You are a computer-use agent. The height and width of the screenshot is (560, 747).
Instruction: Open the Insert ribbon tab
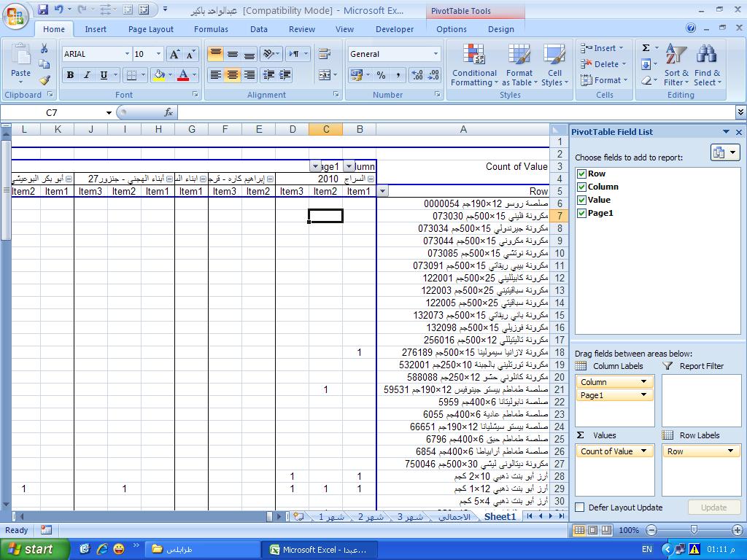96,29
